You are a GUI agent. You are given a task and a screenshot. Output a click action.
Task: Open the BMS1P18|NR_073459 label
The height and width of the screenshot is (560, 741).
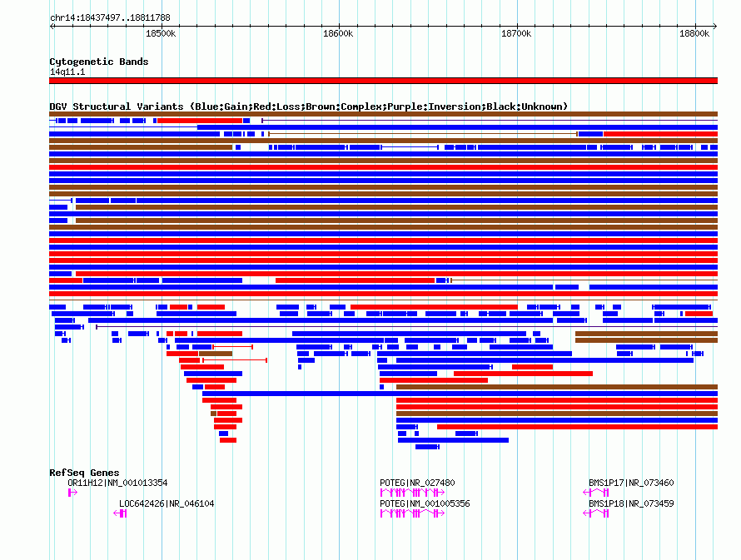[x=631, y=503]
